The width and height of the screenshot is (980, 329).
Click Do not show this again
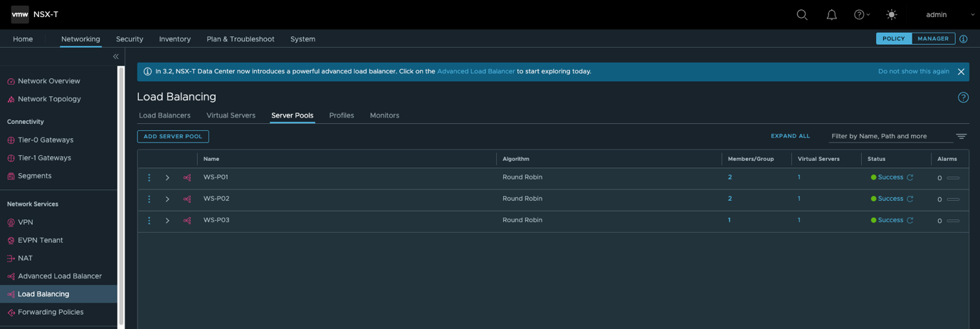[913, 71]
